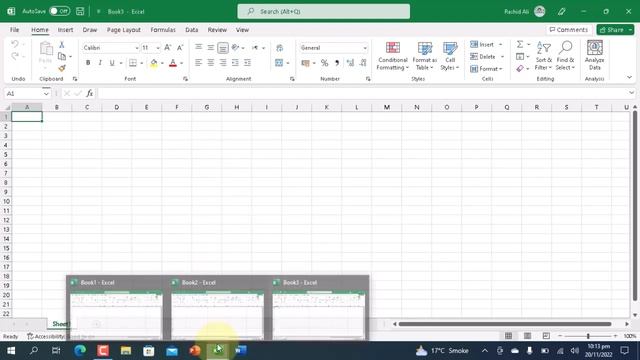The height and width of the screenshot is (360, 640).
Task: Click Analyze Data button
Action: 595,56
